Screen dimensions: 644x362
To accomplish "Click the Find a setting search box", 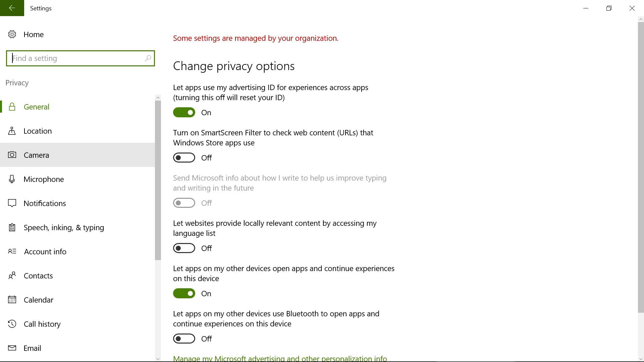I will pyautogui.click(x=77, y=58).
